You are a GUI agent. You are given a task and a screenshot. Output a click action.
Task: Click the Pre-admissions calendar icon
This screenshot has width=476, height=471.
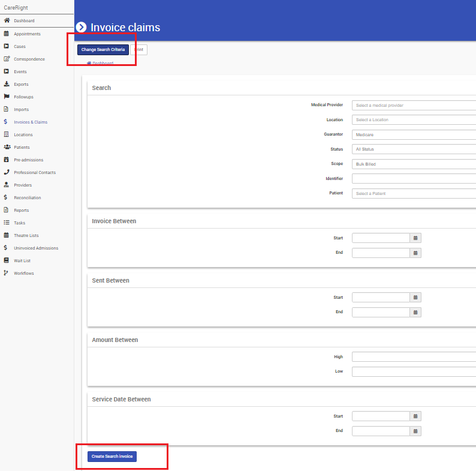pos(6,160)
